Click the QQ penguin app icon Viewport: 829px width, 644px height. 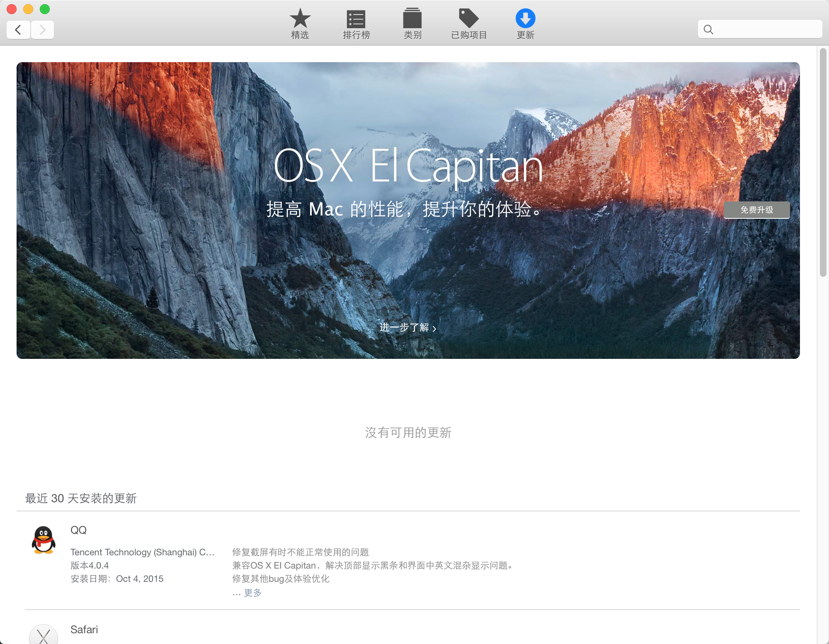(x=44, y=540)
